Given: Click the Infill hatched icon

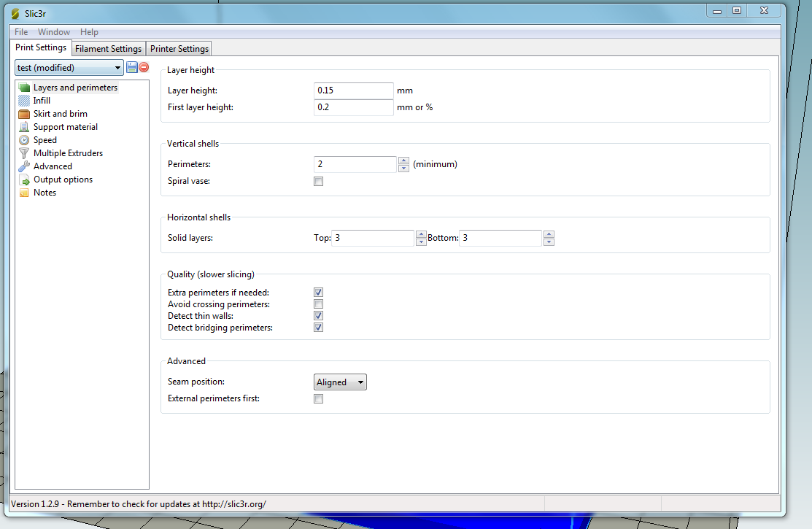Looking at the screenshot, I should click(24, 101).
